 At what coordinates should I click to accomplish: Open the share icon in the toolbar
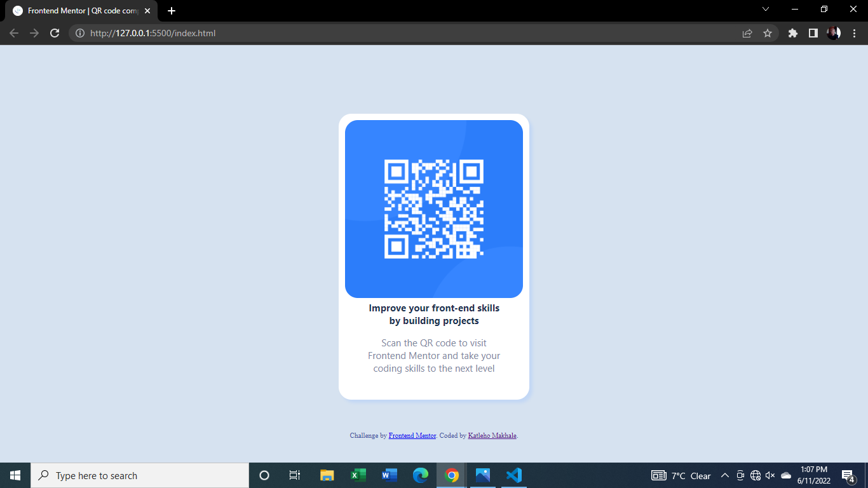click(747, 33)
